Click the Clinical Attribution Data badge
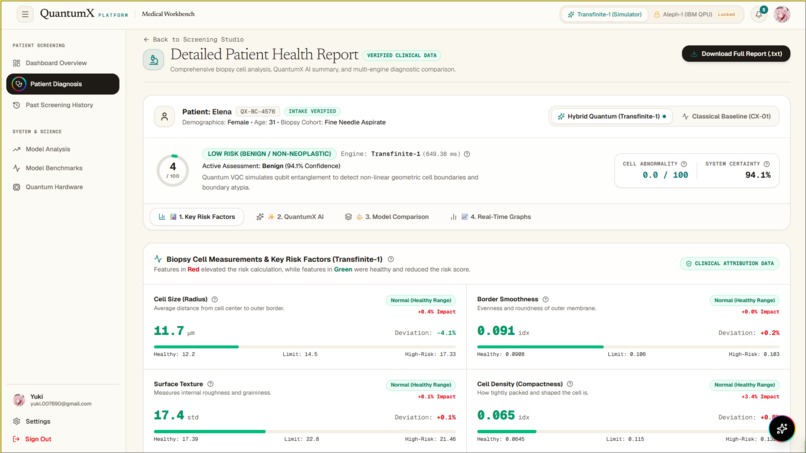This screenshot has height=453, width=806. click(729, 263)
